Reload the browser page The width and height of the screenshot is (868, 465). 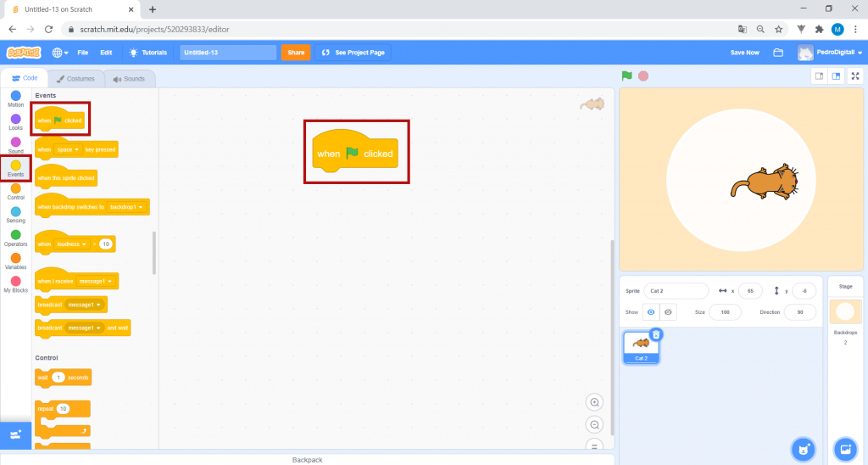(x=48, y=30)
